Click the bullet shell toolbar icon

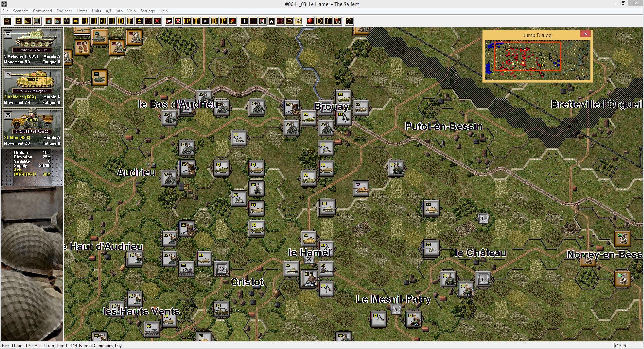pos(328,21)
